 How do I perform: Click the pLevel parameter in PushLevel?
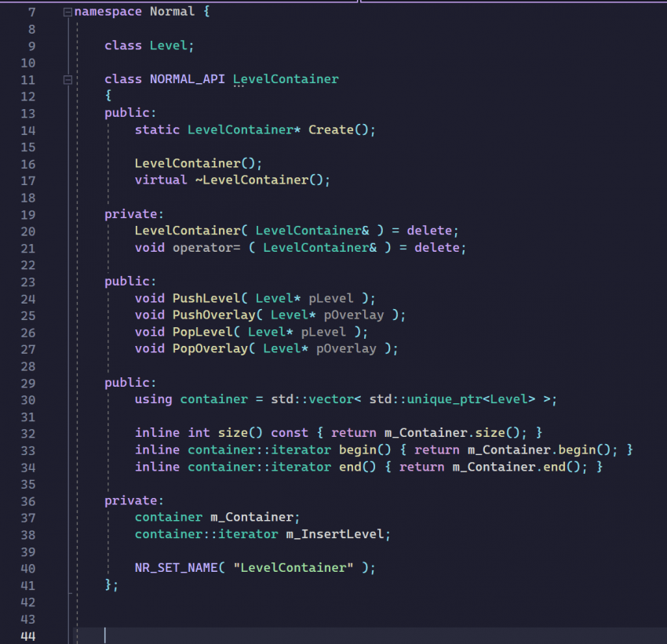click(331, 298)
